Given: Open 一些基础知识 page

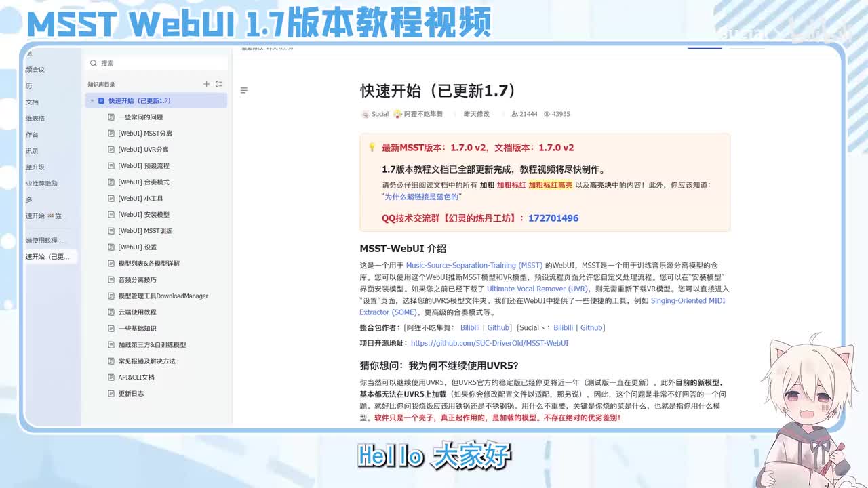Looking at the screenshot, I should click(137, 329).
